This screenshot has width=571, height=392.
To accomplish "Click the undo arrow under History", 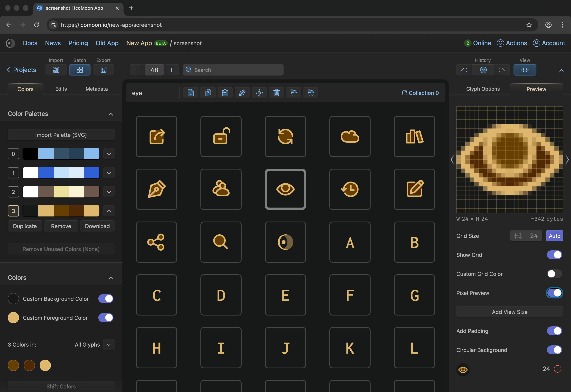I will (463, 70).
